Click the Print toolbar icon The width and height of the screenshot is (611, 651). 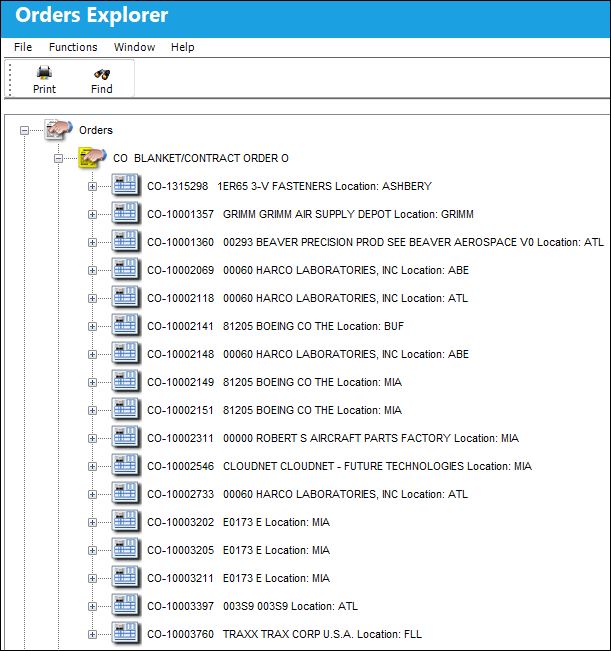point(44,73)
